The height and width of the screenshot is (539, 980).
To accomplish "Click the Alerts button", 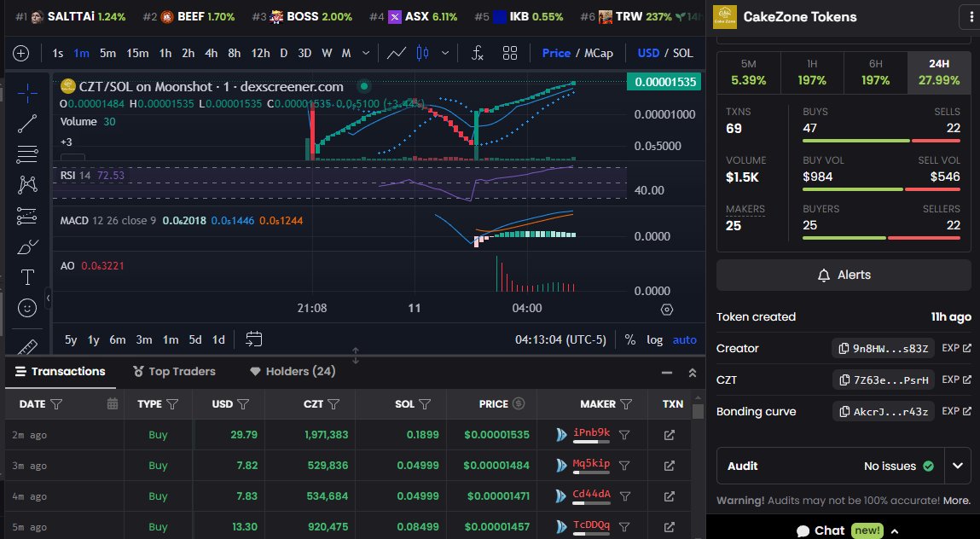I will tap(844, 275).
